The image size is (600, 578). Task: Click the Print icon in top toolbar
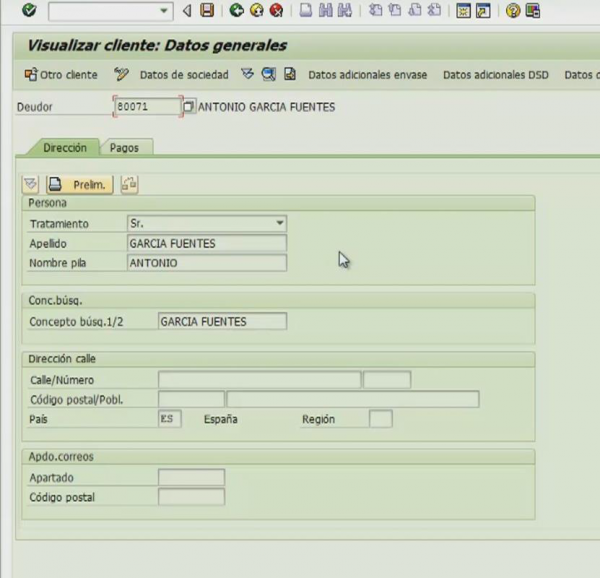pos(305,10)
